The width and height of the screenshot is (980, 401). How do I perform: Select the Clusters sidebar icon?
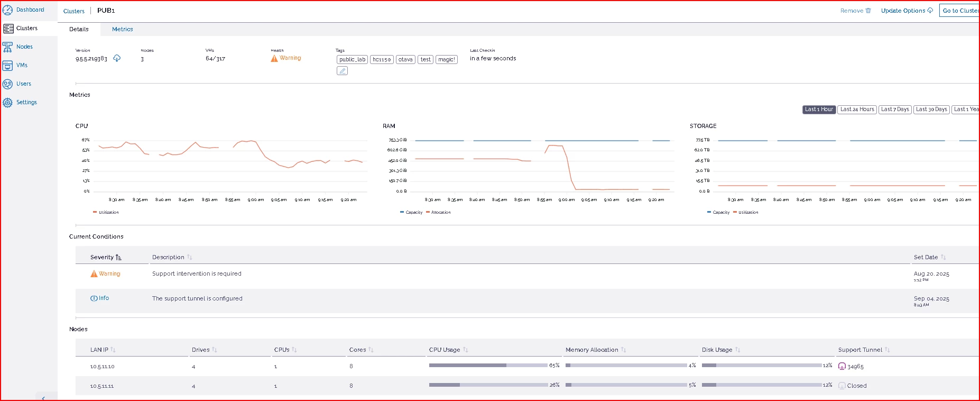point(8,29)
